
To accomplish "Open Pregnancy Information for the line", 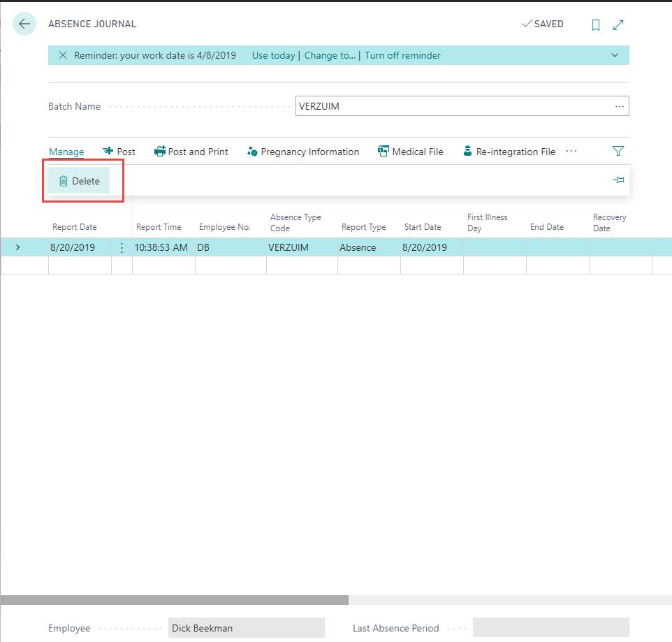I will (302, 151).
